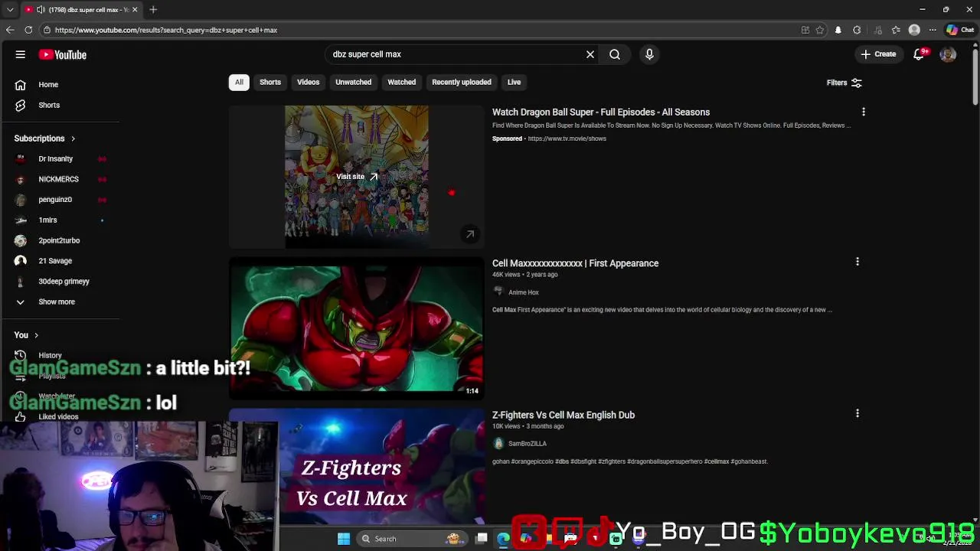The width and height of the screenshot is (980, 551).
Task: Start voice search with the microphone
Action: (649, 54)
